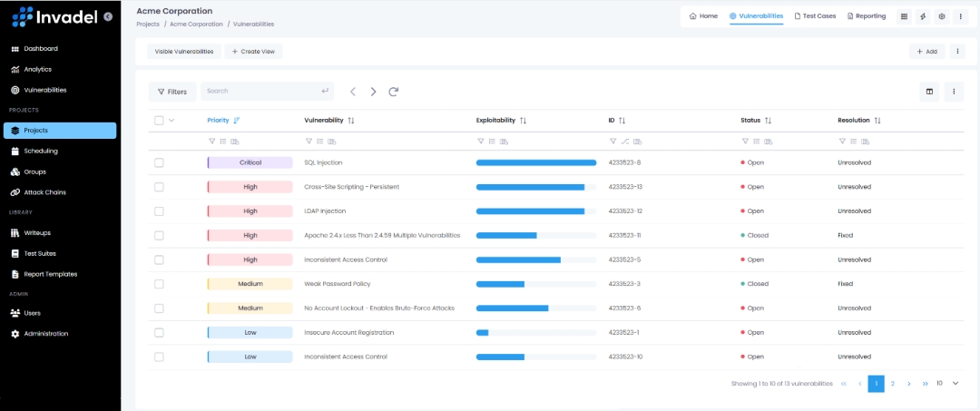Toggle the select-all checkbox in table header

click(159, 120)
